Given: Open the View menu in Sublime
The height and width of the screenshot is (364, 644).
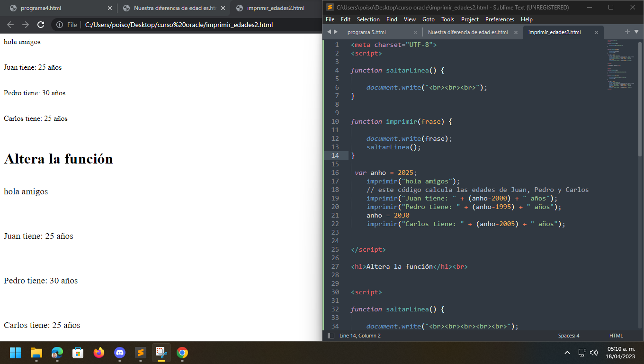Looking at the screenshot, I should [410, 19].
